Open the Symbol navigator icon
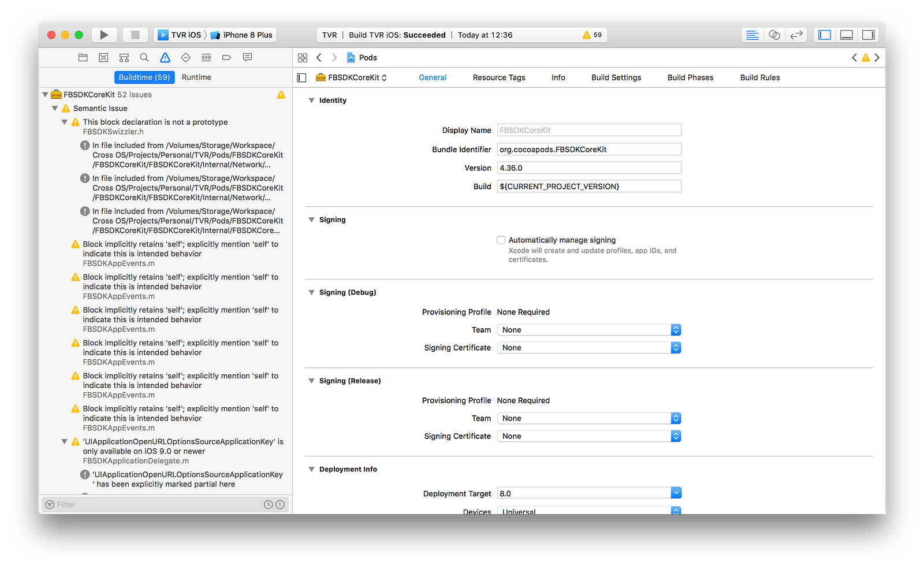924x569 pixels. click(124, 57)
